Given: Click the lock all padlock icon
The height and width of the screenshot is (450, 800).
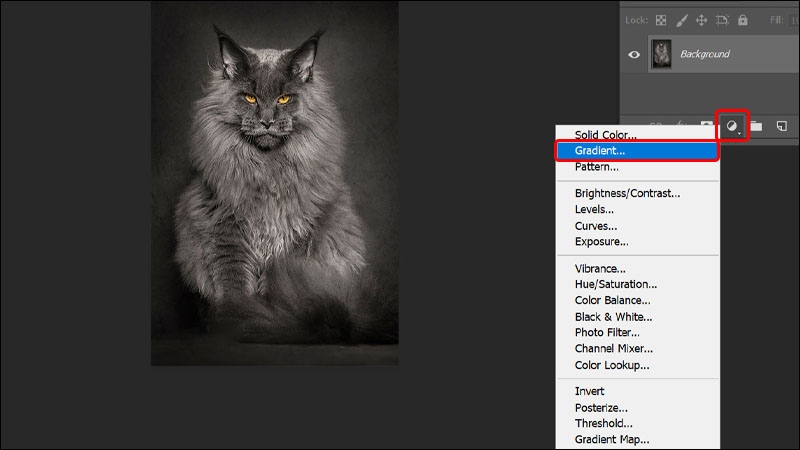Looking at the screenshot, I should pos(743,20).
